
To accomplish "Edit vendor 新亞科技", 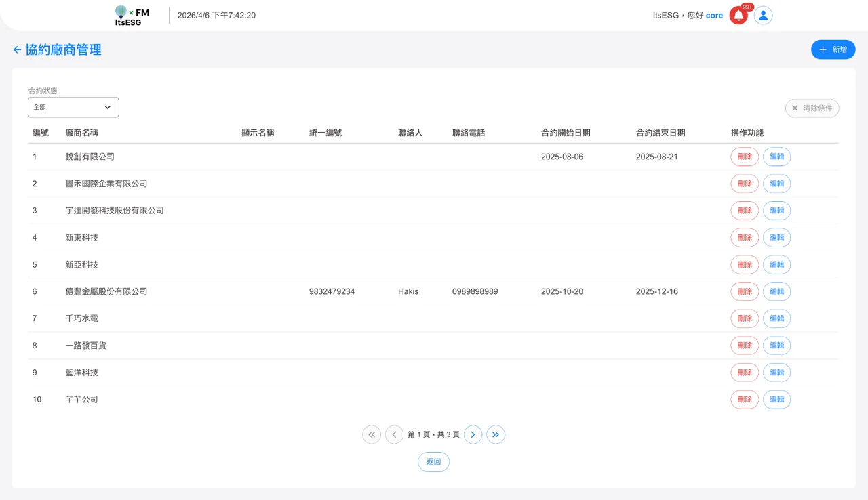I will coord(777,264).
